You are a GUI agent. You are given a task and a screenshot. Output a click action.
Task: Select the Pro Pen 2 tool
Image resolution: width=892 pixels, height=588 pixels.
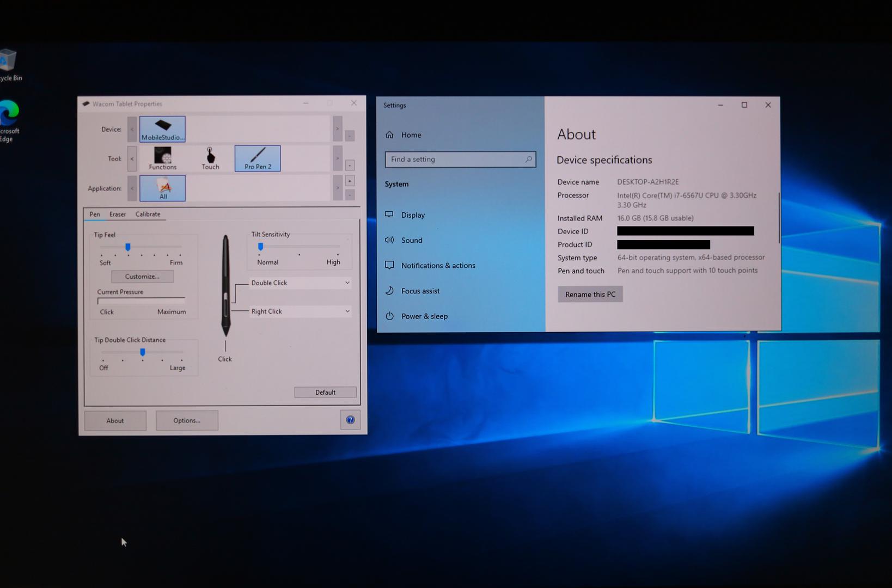(x=258, y=158)
